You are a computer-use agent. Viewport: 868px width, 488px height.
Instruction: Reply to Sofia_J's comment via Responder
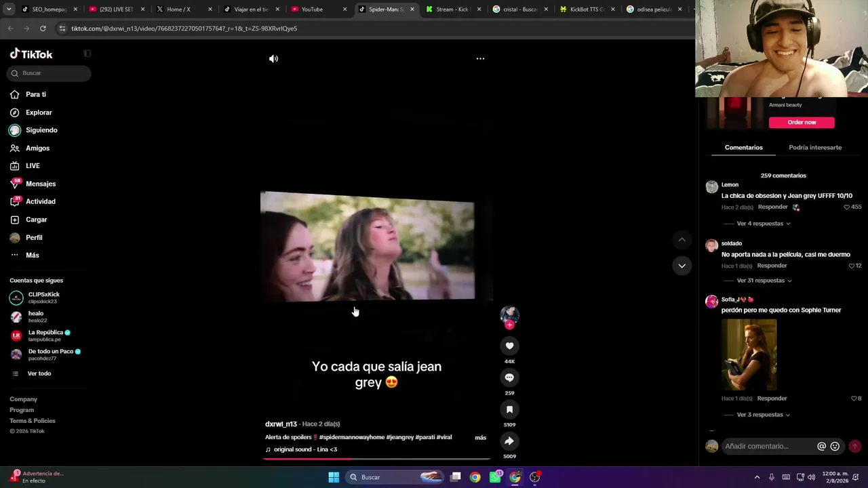click(772, 399)
